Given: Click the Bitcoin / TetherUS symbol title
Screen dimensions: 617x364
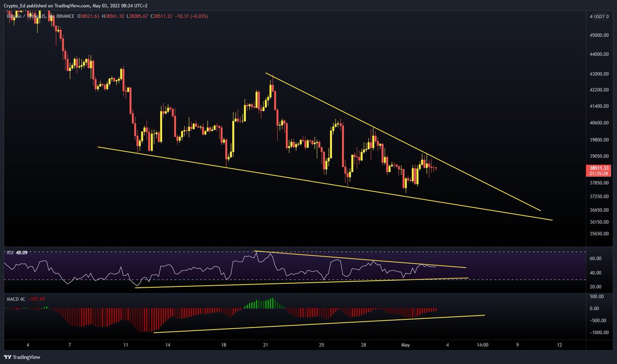Looking at the screenshot, I should click(26, 17).
